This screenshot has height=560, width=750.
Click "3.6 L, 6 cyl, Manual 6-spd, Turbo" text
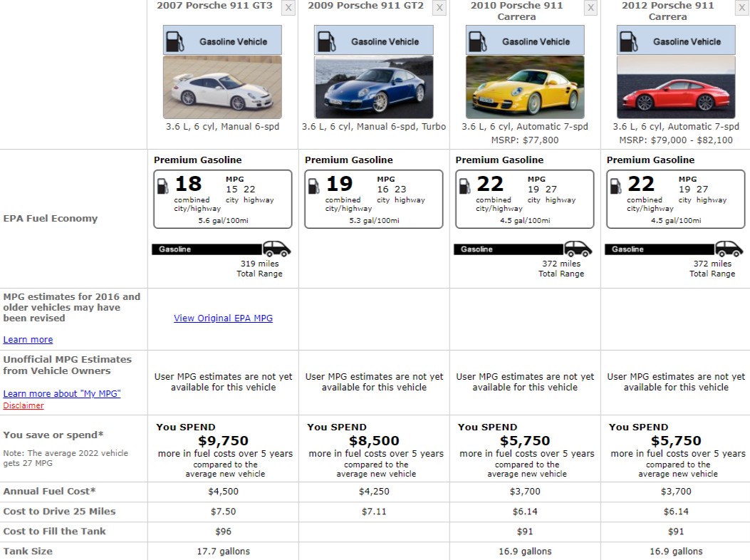374,127
